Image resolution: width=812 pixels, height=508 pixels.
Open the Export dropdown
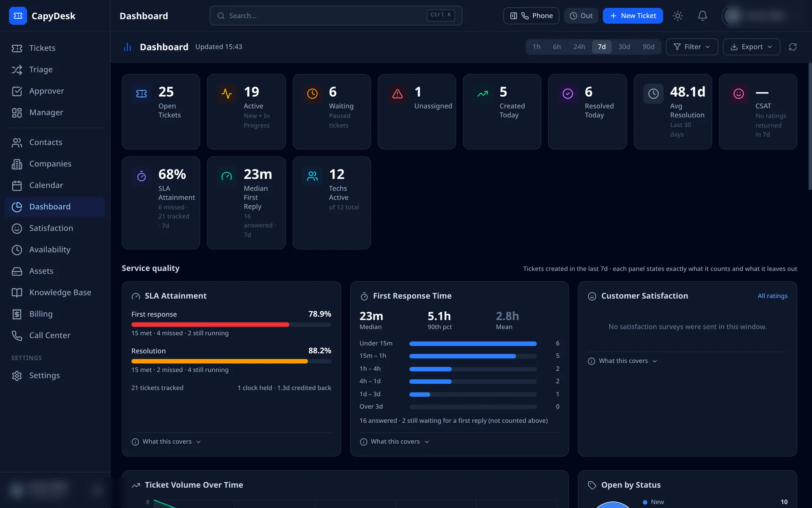click(751, 47)
